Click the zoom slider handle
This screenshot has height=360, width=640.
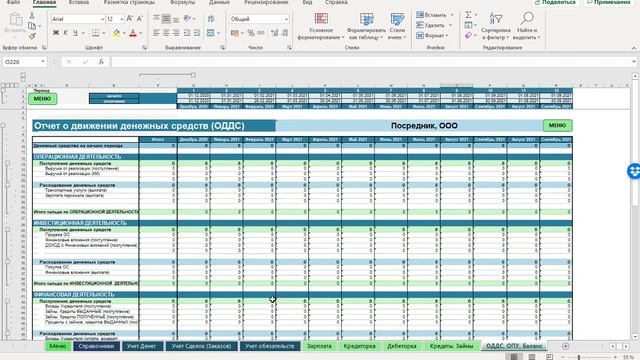point(578,357)
